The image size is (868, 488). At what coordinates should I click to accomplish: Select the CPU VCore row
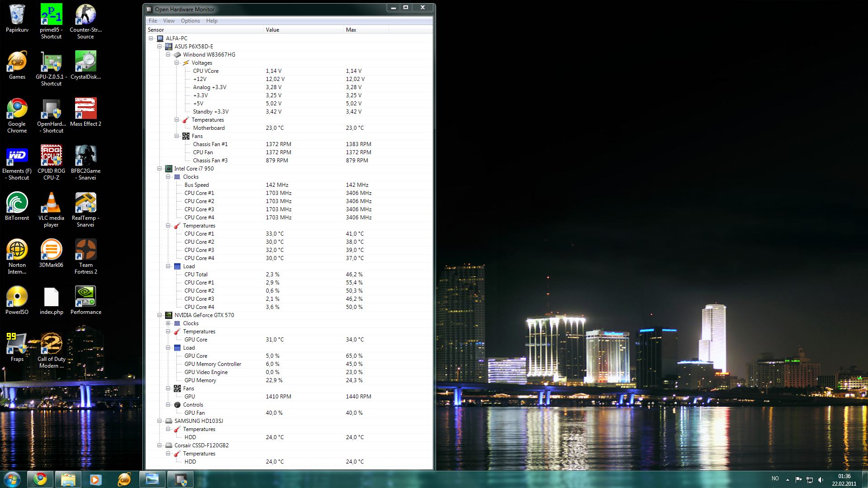(289, 71)
